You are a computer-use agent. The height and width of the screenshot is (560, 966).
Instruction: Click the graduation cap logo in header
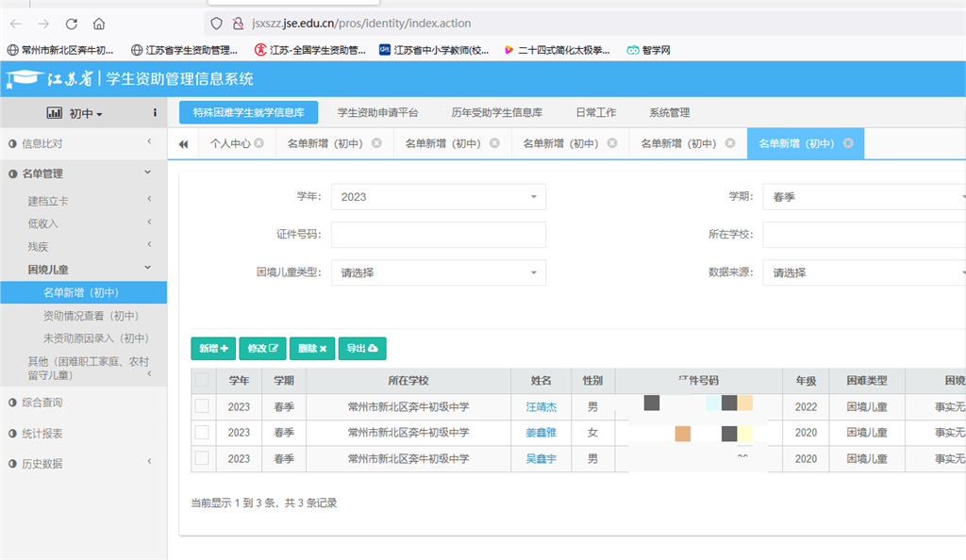click(x=24, y=79)
